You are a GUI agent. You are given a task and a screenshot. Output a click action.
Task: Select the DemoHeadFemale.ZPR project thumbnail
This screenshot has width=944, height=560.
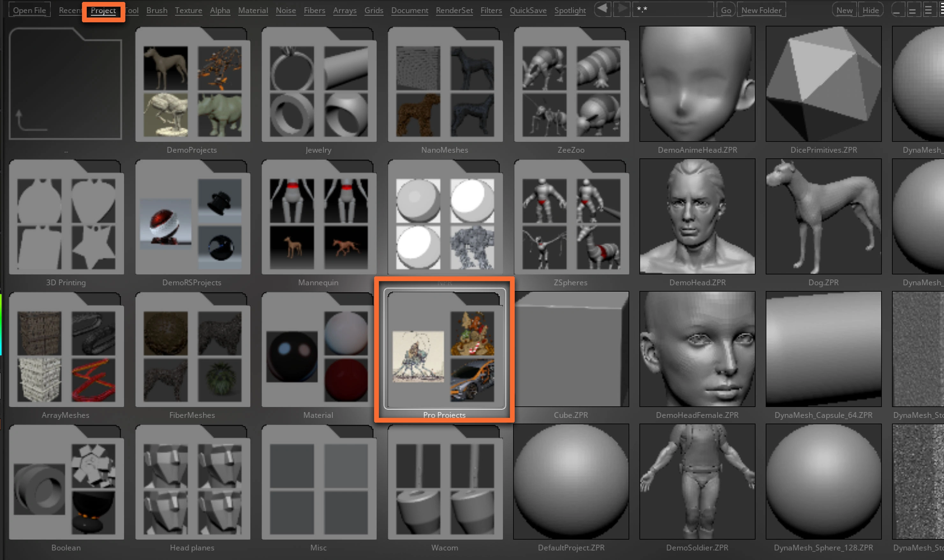coord(697,349)
